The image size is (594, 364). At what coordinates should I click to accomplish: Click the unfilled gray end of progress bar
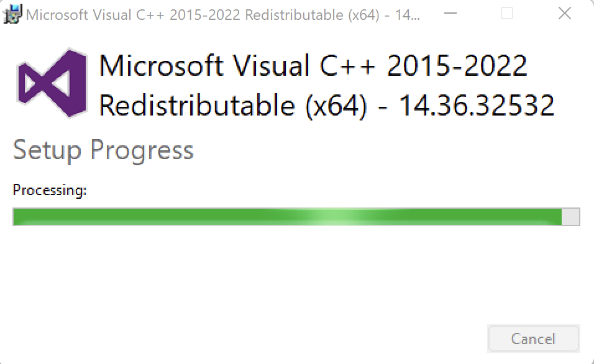click(x=570, y=217)
